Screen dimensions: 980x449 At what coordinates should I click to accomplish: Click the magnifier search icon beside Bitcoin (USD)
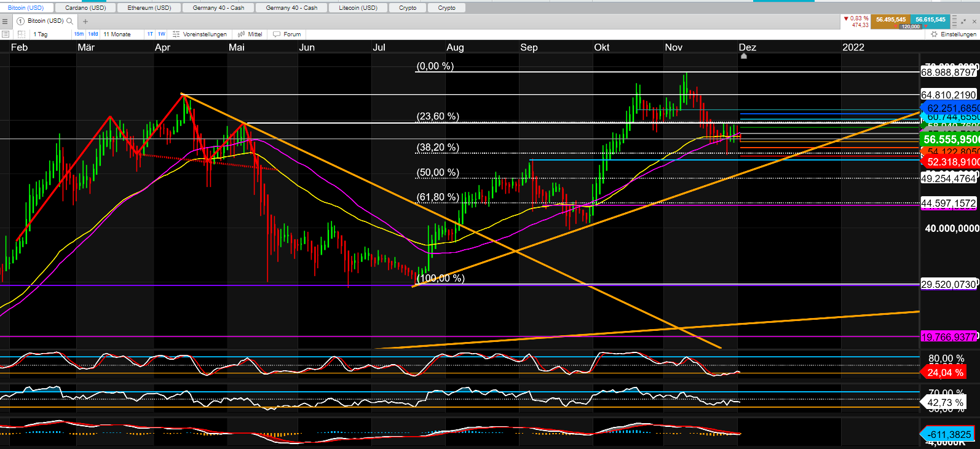coord(69,21)
